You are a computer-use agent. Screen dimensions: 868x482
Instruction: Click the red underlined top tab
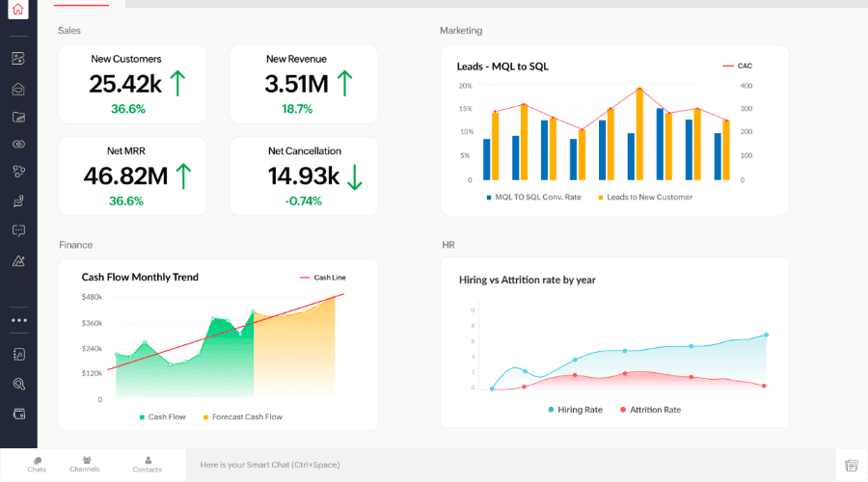click(81, 3)
